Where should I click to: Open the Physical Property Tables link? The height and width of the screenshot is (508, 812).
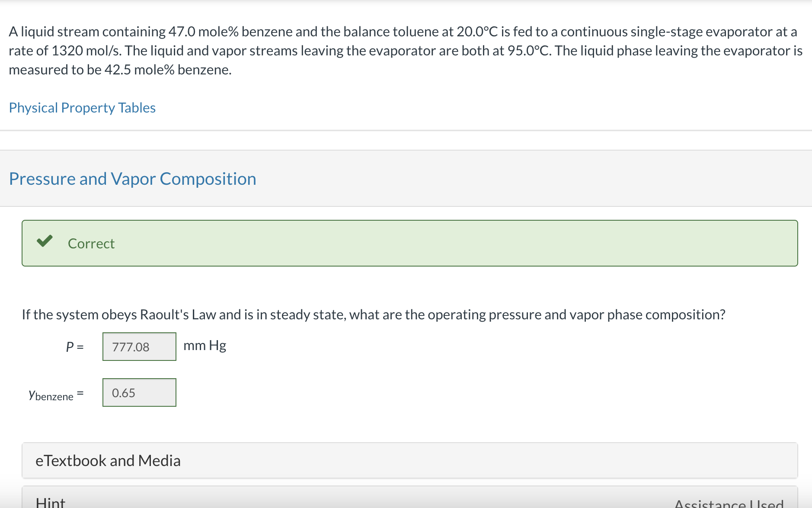tap(82, 107)
